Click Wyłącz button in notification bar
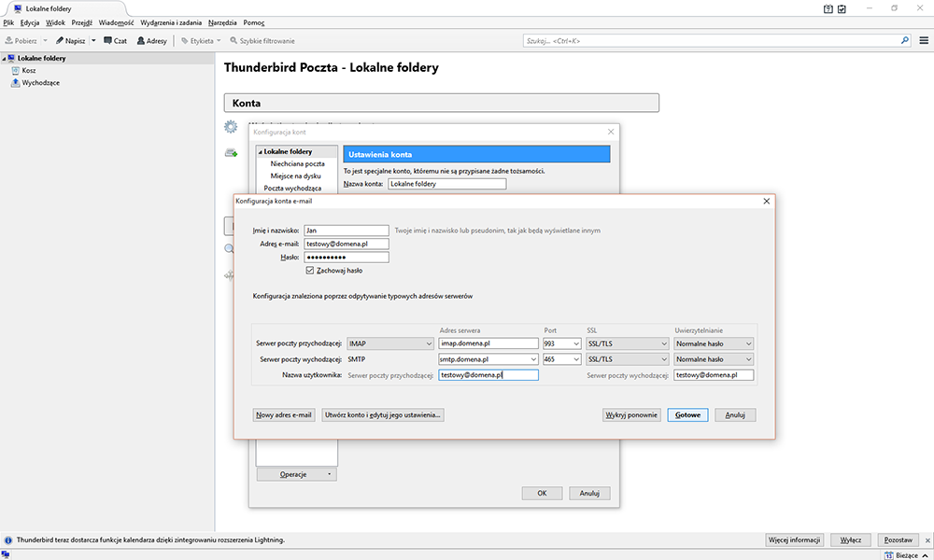934x560 pixels. click(x=851, y=539)
